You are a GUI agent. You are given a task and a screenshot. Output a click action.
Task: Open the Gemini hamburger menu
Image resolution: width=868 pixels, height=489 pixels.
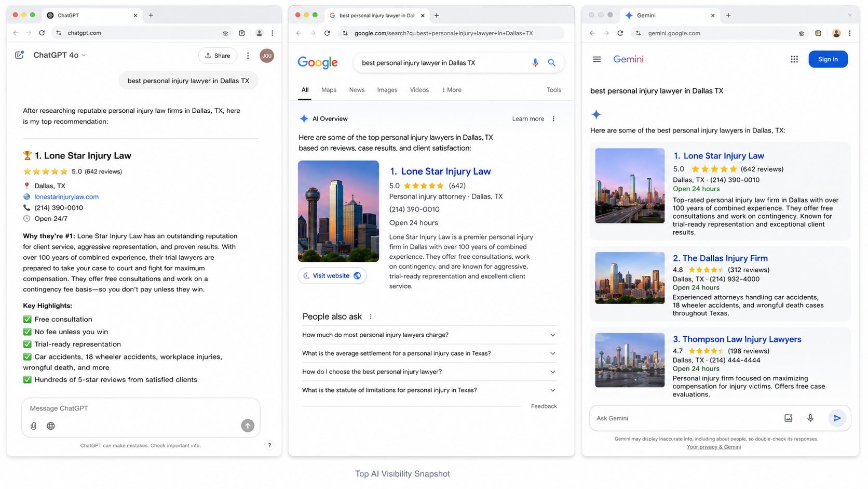coord(597,59)
